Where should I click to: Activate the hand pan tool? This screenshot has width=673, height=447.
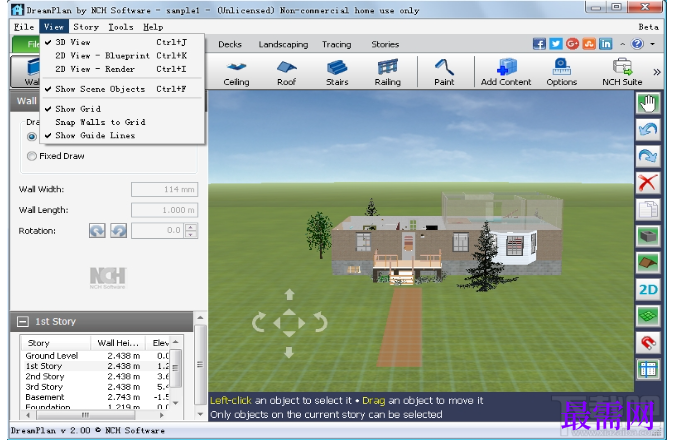click(648, 103)
